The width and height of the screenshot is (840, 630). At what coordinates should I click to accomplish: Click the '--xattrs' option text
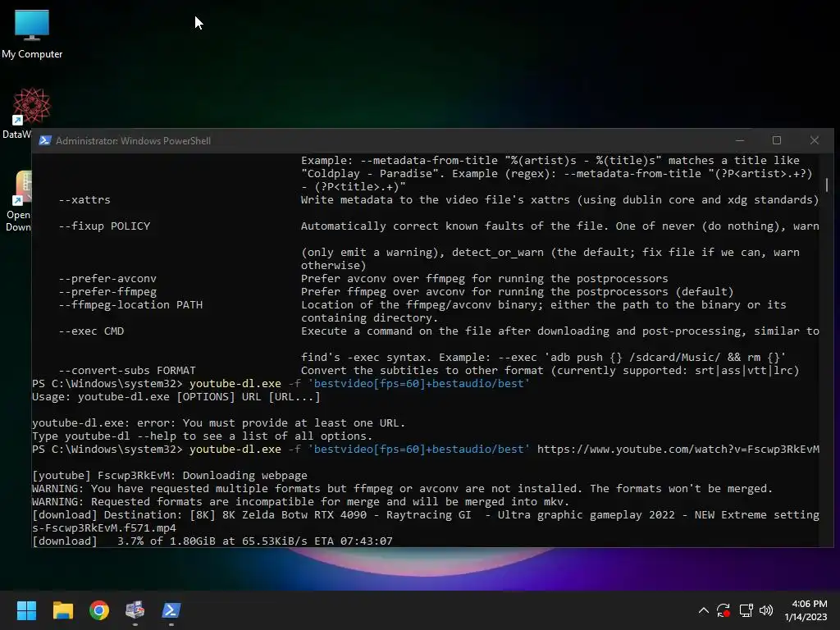(84, 200)
